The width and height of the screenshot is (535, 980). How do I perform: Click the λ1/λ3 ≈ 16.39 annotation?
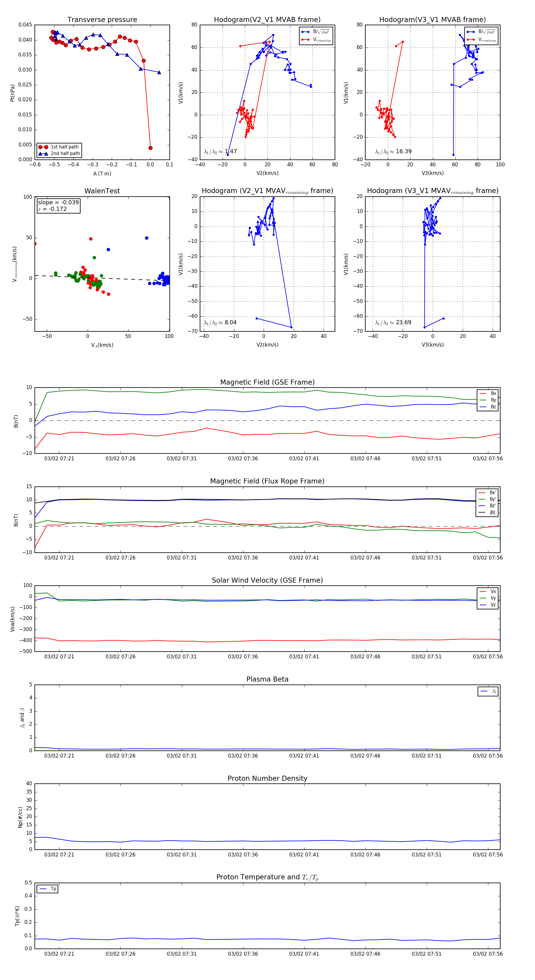(x=393, y=151)
